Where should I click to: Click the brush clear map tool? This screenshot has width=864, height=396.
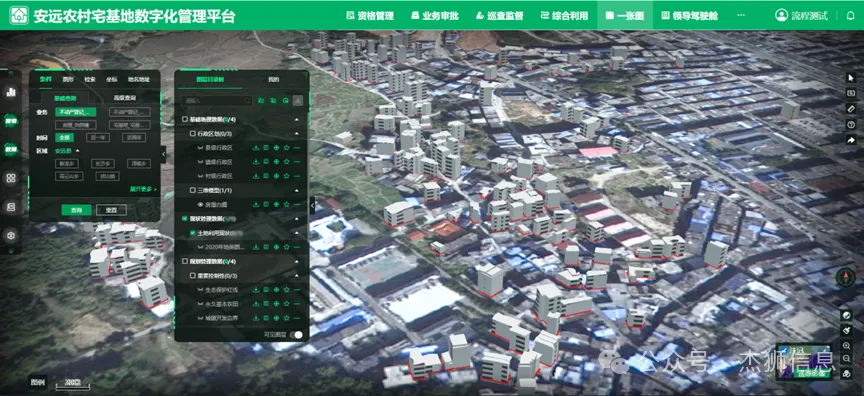pos(846,330)
